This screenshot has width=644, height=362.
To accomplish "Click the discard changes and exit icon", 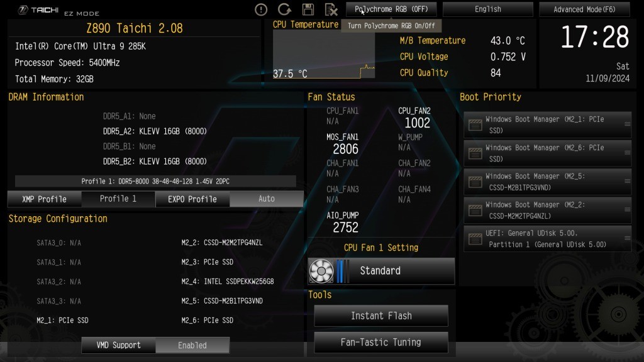I will pyautogui.click(x=331, y=9).
